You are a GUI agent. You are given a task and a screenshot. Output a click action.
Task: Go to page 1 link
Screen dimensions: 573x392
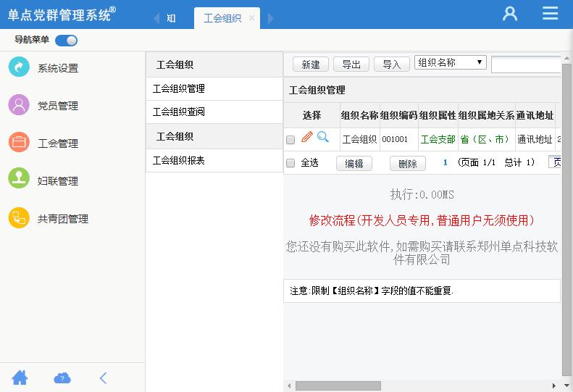tap(445, 162)
